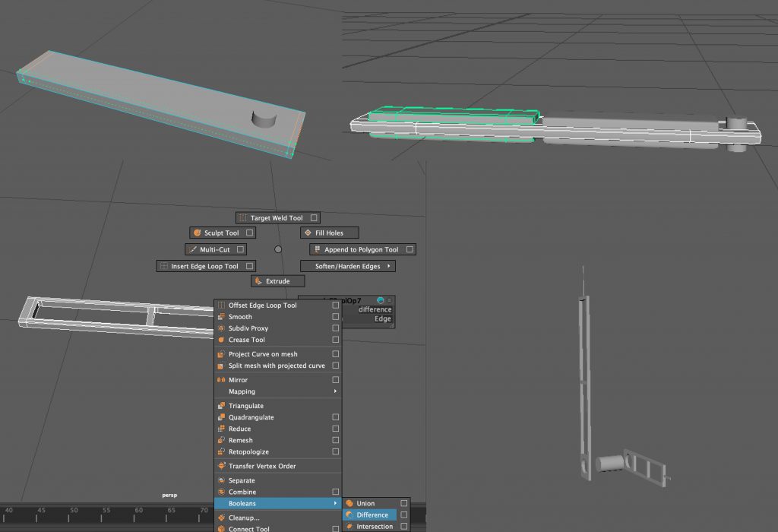778x532 pixels.
Task: Select the Retopologize menu entry
Action: coord(278,451)
